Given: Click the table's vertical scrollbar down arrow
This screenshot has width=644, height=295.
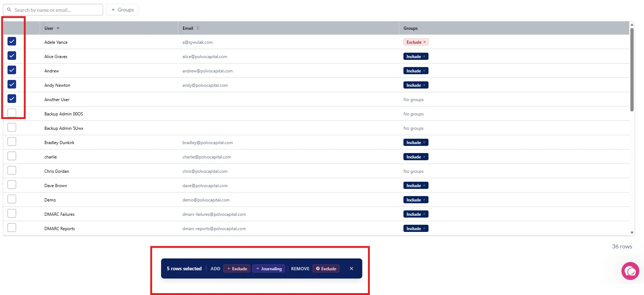Looking at the screenshot, I should [x=632, y=233].
